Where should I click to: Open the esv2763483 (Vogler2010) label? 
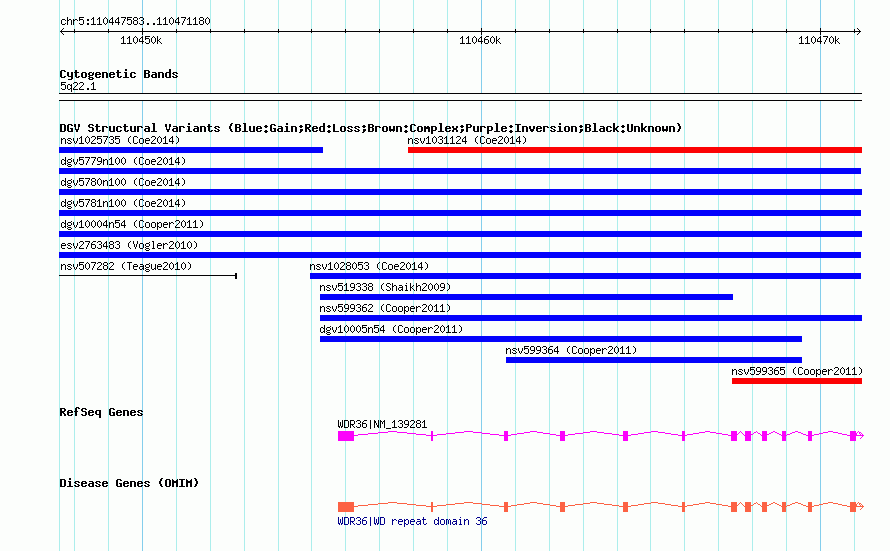(x=129, y=245)
